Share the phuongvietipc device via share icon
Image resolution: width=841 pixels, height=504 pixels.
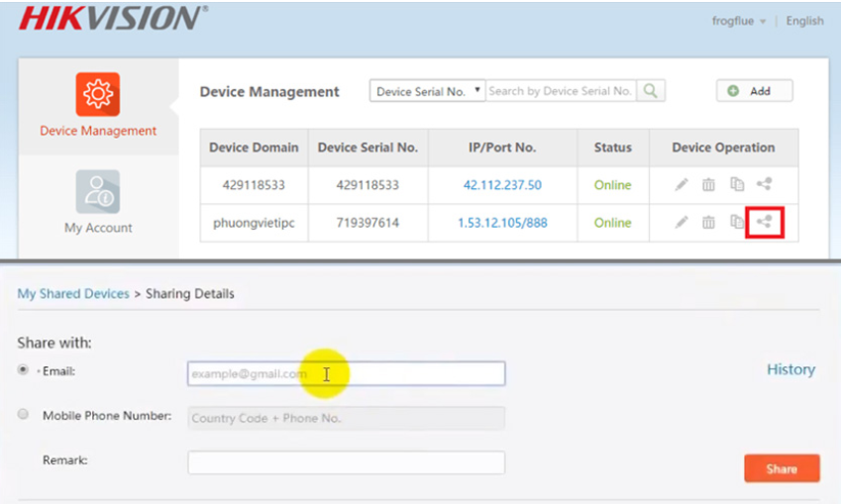click(x=764, y=223)
